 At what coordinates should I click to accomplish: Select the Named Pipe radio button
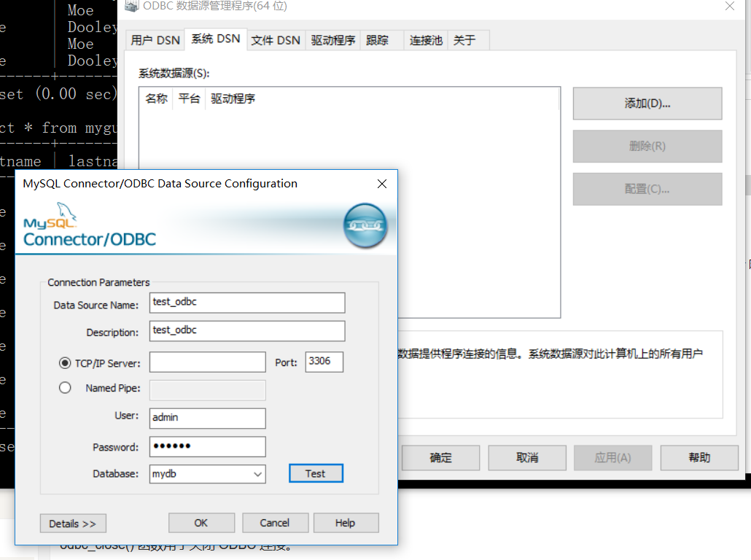coord(65,388)
